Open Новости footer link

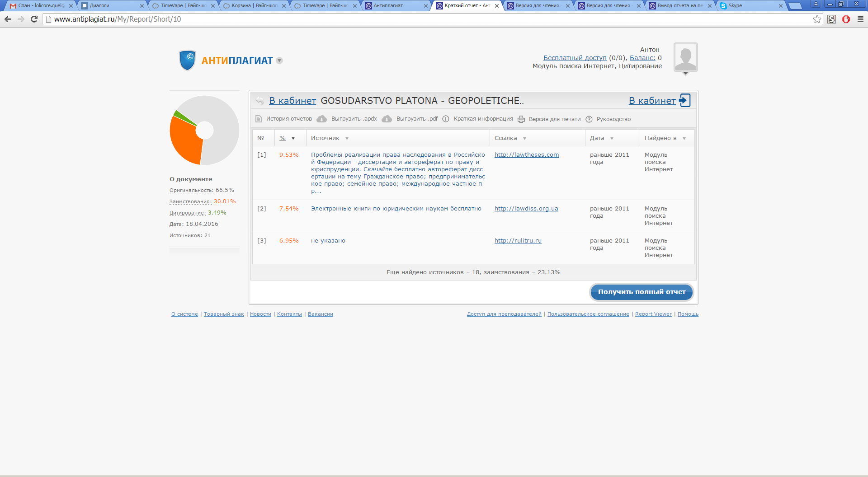(260, 314)
